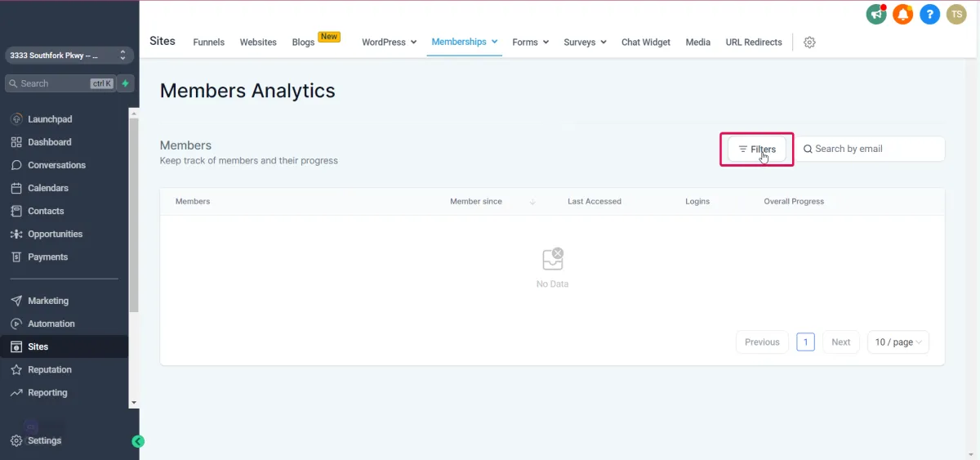Collapse the sidebar with green arrow
980x460 pixels.
138,441
